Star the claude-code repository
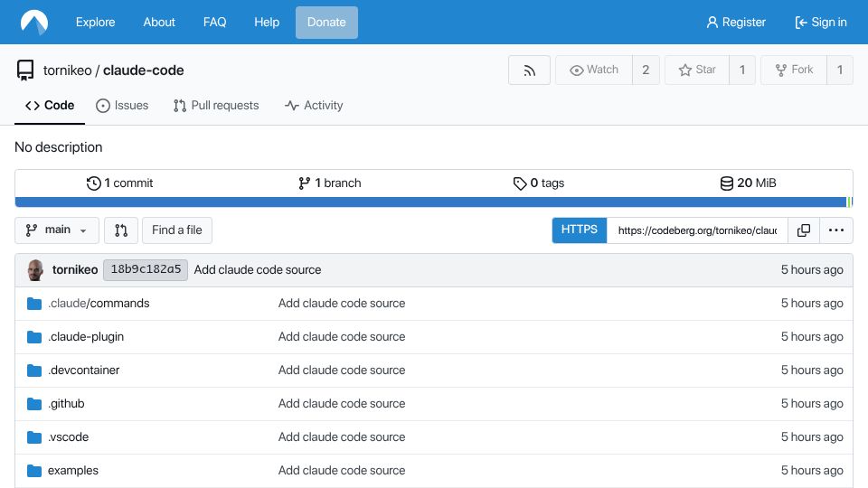The image size is (868, 488). point(697,70)
